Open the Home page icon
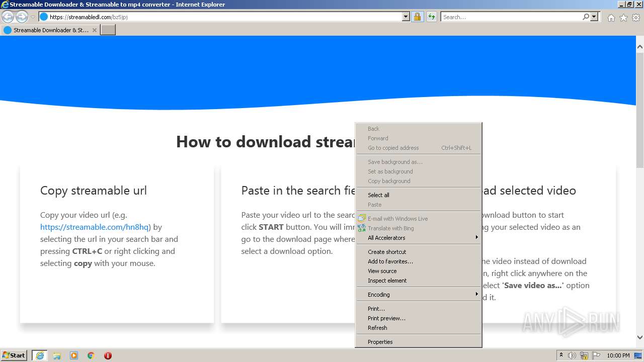Viewport: 644px width, 362px height. point(611,18)
